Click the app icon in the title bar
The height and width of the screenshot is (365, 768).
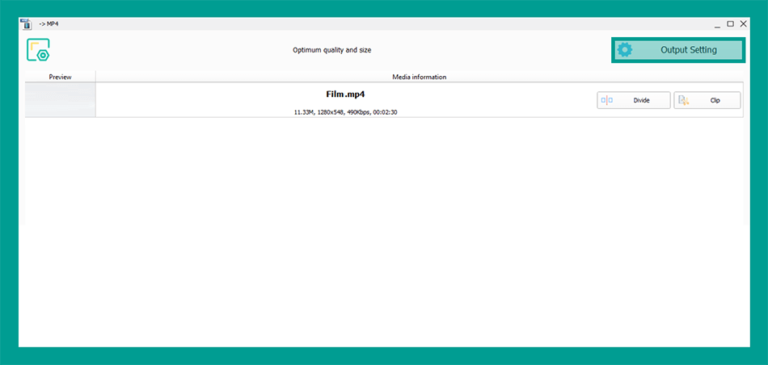26,24
